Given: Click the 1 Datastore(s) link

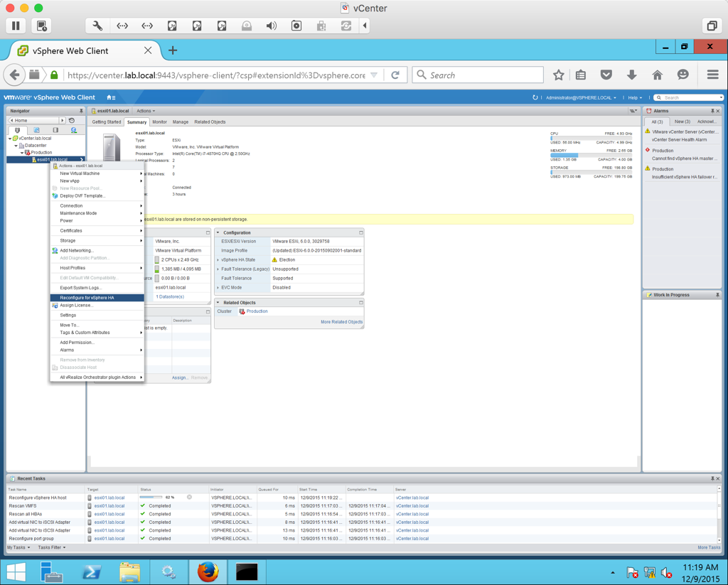Looking at the screenshot, I should 170,296.
